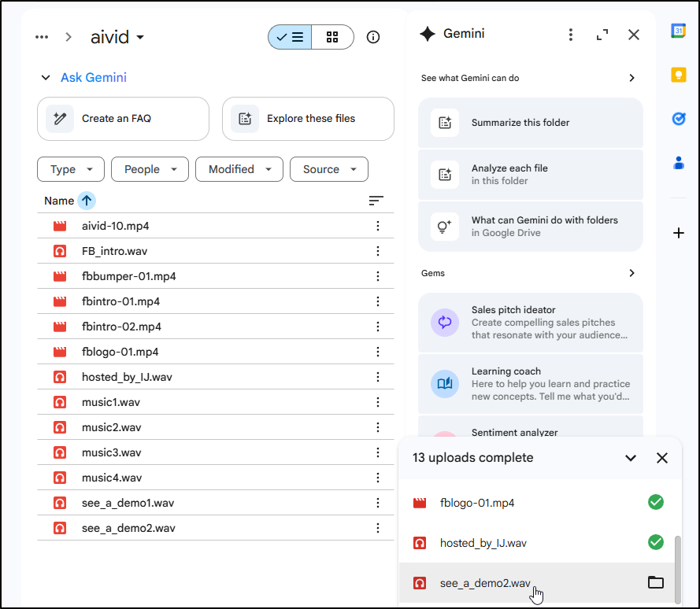Viewport: 700px width, 609px height.
Task: Select hosted_by_IJ.wav in the file list
Action: (x=216, y=377)
